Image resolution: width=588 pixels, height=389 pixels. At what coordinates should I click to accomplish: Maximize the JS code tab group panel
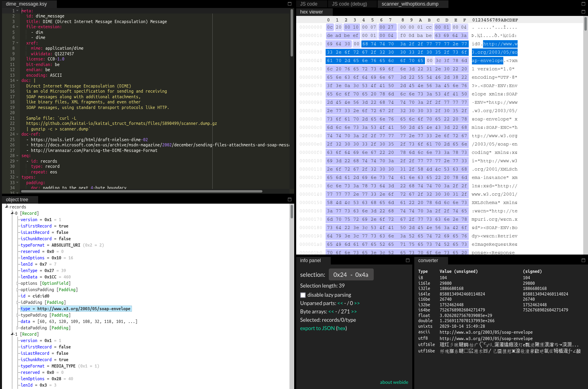(583, 4)
